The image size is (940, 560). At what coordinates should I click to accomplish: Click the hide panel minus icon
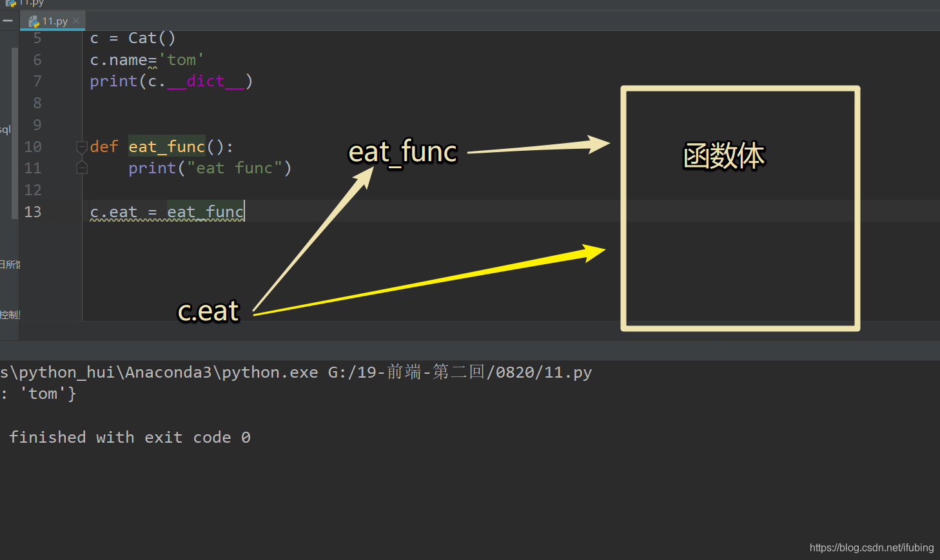pos(8,21)
